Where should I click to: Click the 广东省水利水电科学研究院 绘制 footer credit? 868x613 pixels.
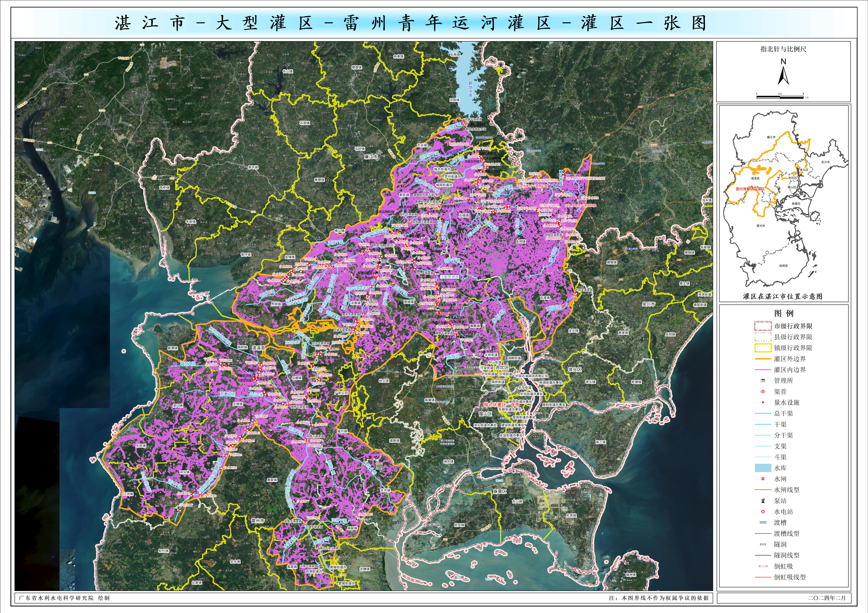pos(64,598)
